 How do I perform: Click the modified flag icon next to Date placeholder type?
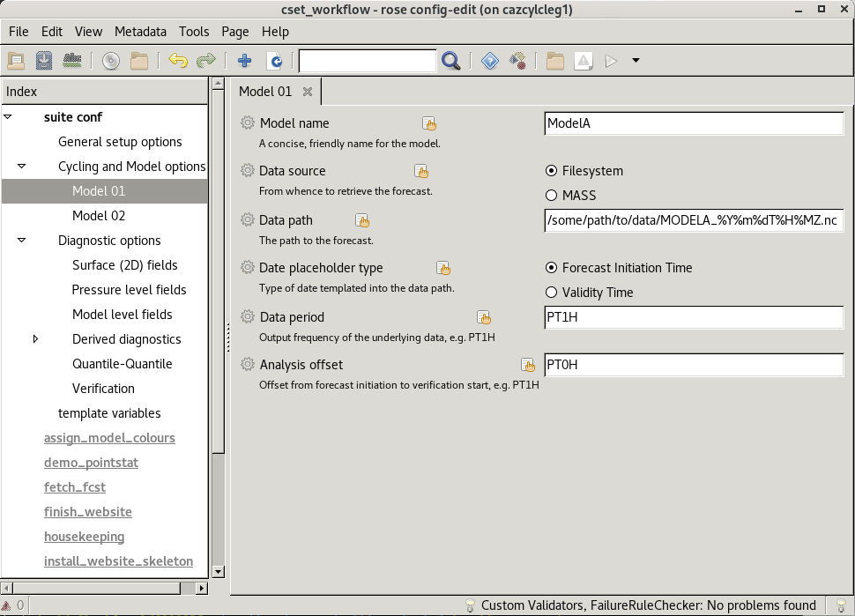tap(443, 268)
